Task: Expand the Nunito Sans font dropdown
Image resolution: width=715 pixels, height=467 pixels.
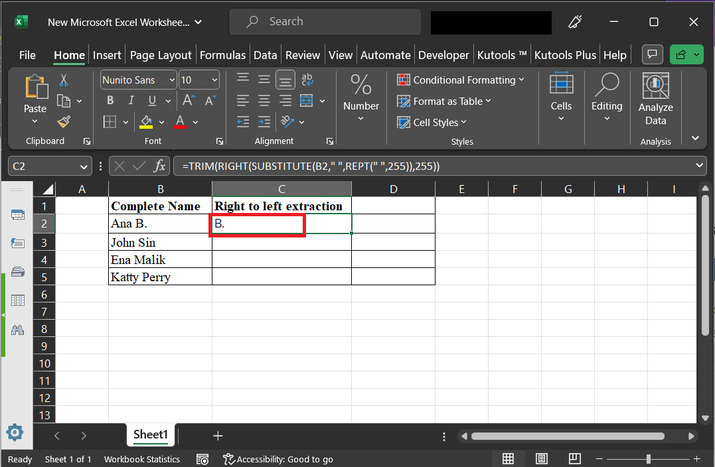Action: click(169, 80)
